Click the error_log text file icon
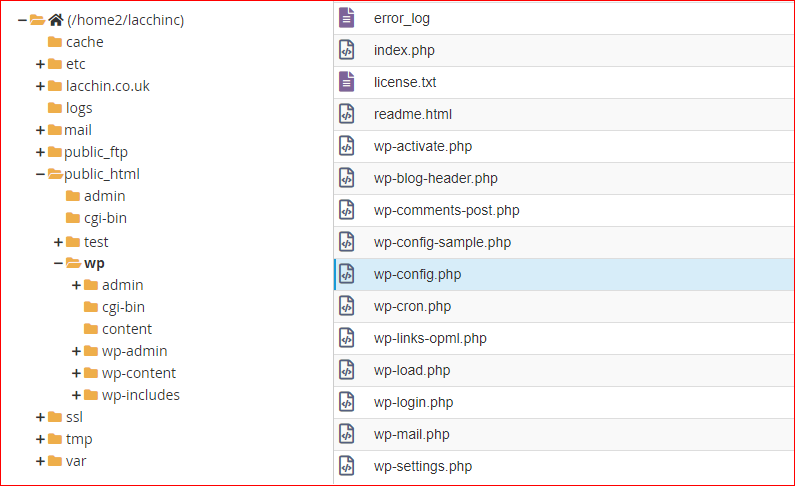795x486 pixels. [x=347, y=18]
